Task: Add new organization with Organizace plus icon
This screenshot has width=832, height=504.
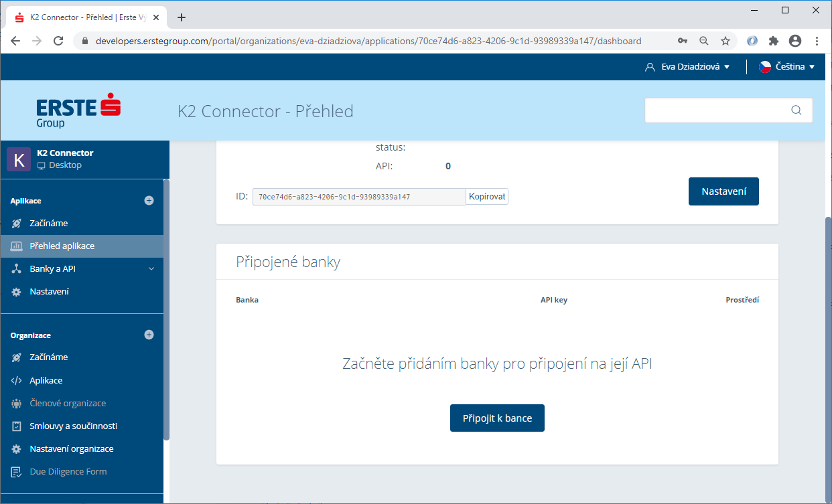Action: [x=149, y=335]
